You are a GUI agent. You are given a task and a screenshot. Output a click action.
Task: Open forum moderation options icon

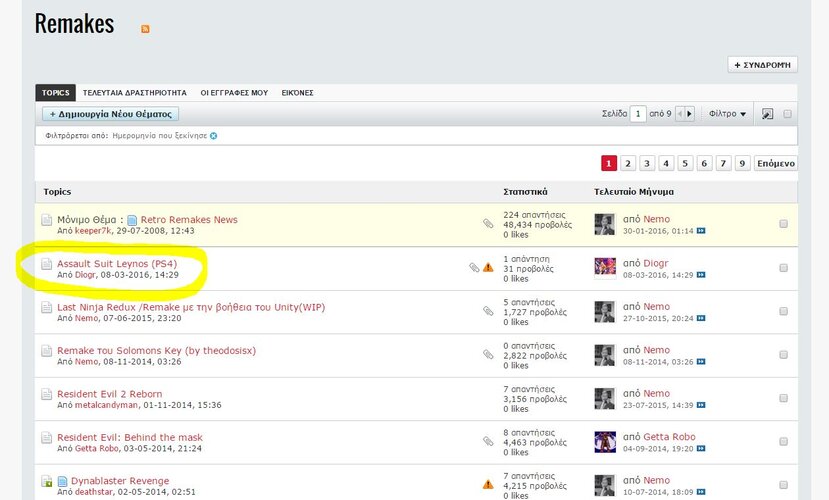(767, 114)
